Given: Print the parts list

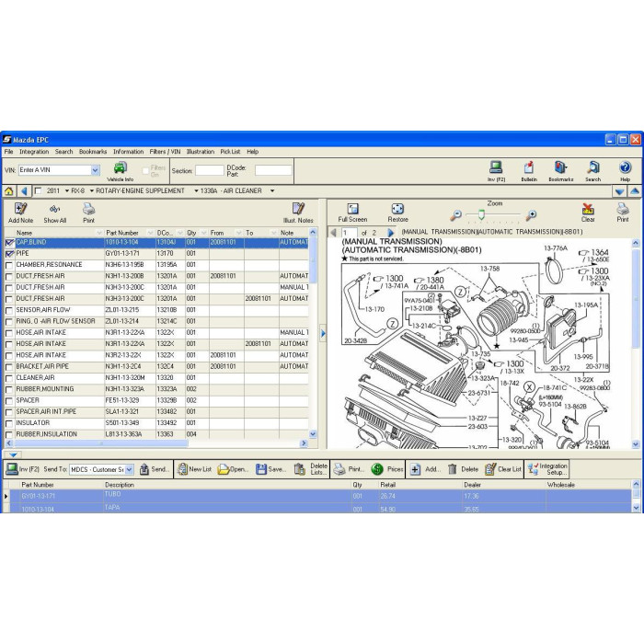Looking at the screenshot, I should point(88,213).
